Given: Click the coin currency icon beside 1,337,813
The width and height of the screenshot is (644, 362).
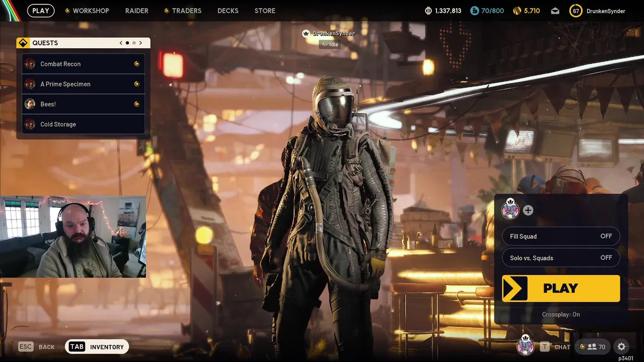Looking at the screenshot, I should click(429, 11).
